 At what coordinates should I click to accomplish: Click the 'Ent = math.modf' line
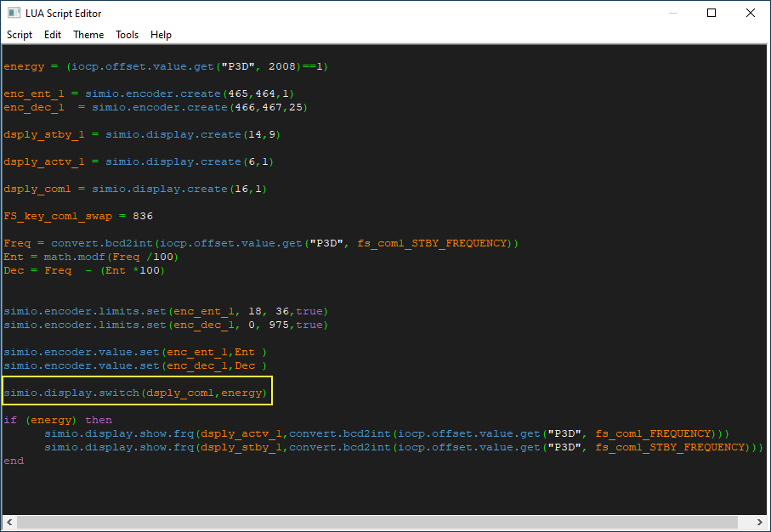coord(91,257)
